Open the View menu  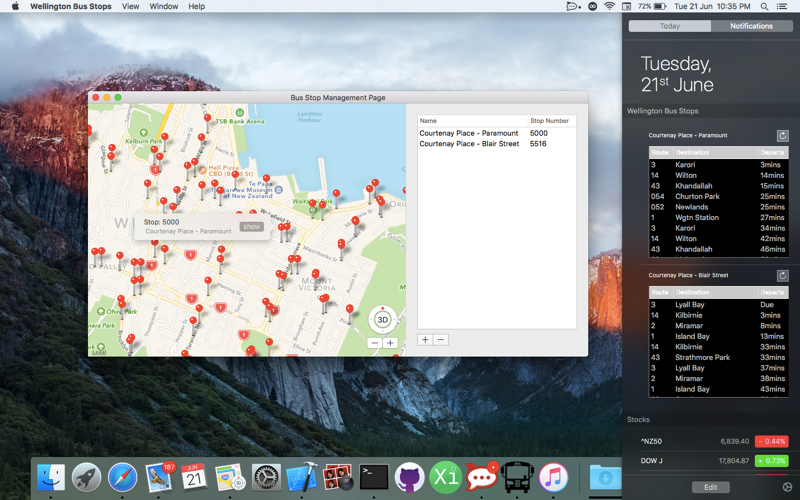point(131,6)
